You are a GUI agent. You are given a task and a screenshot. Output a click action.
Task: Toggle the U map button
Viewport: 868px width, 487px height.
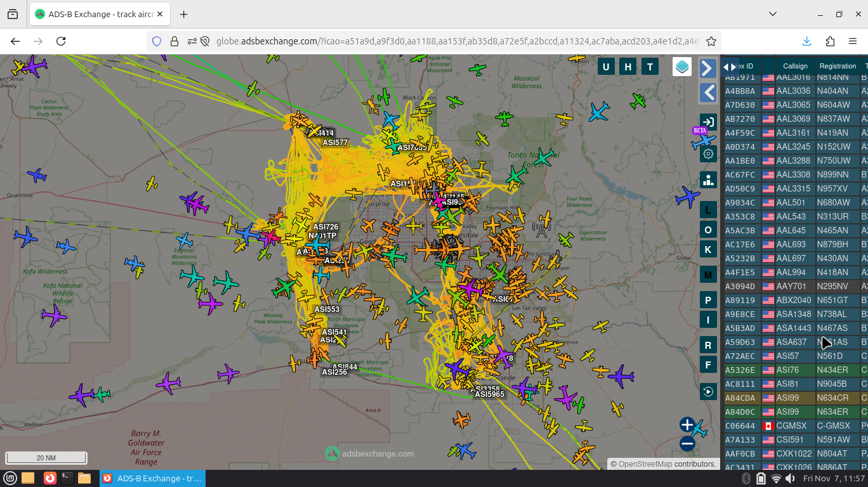(x=606, y=67)
